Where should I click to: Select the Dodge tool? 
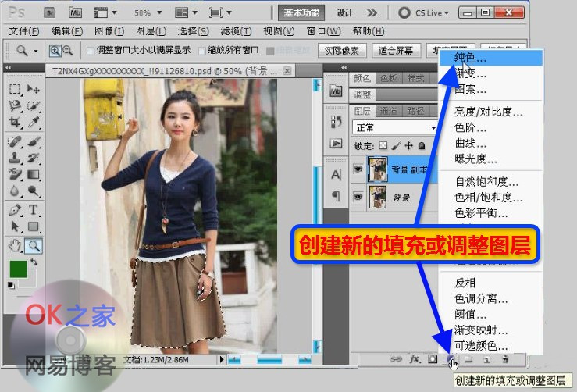click(x=33, y=191)
